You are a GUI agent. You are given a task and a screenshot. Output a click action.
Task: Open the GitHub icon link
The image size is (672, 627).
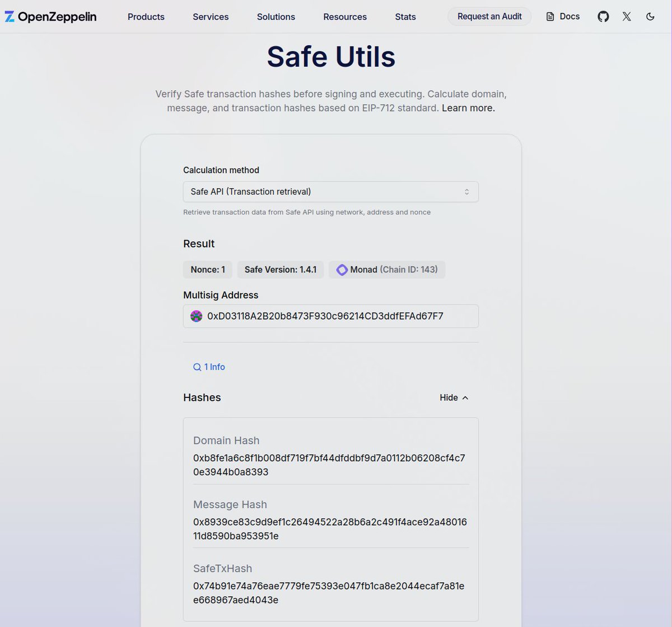[x=603, y=17]
